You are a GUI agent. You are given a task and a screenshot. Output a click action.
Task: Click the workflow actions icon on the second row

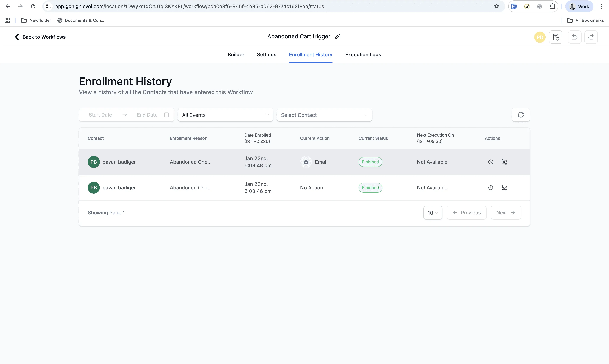tap(504, 187)
